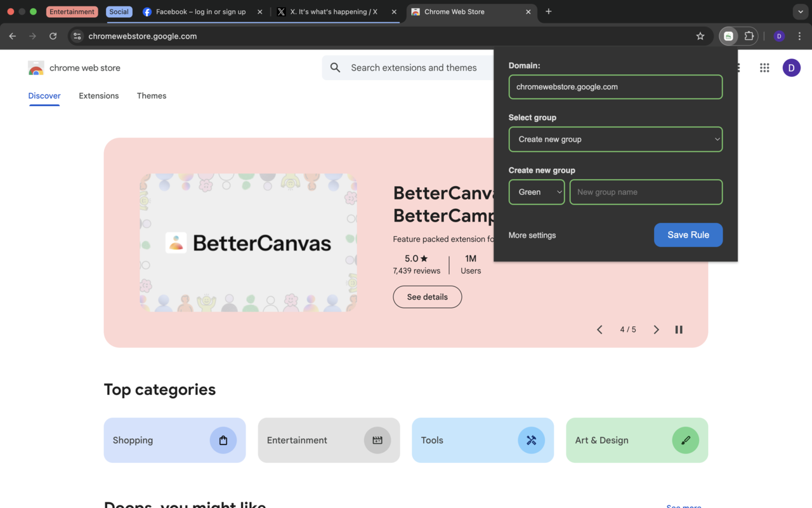Click the Chrome Web Store logo
Image resolution: width=812 pixels, height=508 pixels.
point(36,68)
